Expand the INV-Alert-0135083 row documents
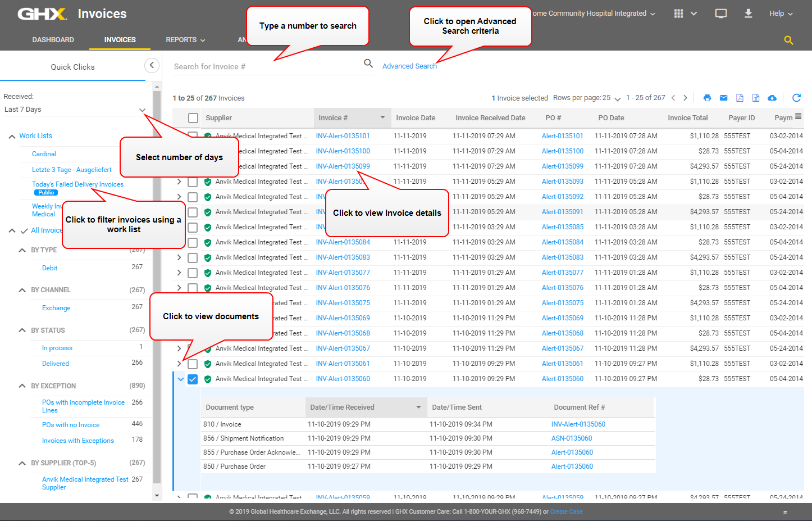The image size is (812, 521). (179, 257)
